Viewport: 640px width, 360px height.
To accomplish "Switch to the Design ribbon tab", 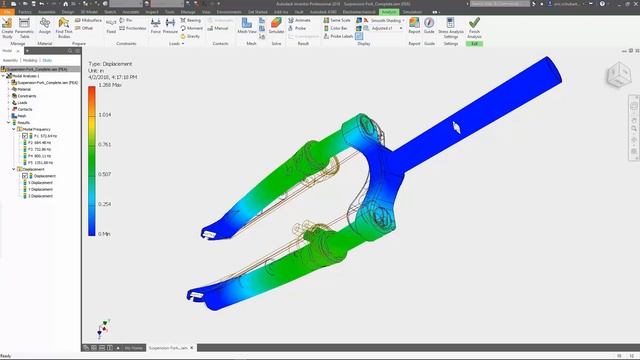I will 68,12.
